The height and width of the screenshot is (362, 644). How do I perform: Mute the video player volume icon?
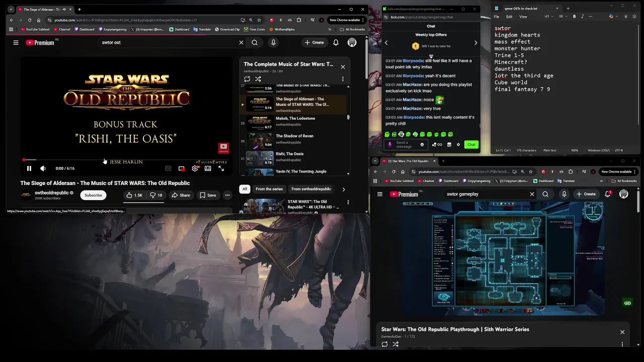[43, 168]
